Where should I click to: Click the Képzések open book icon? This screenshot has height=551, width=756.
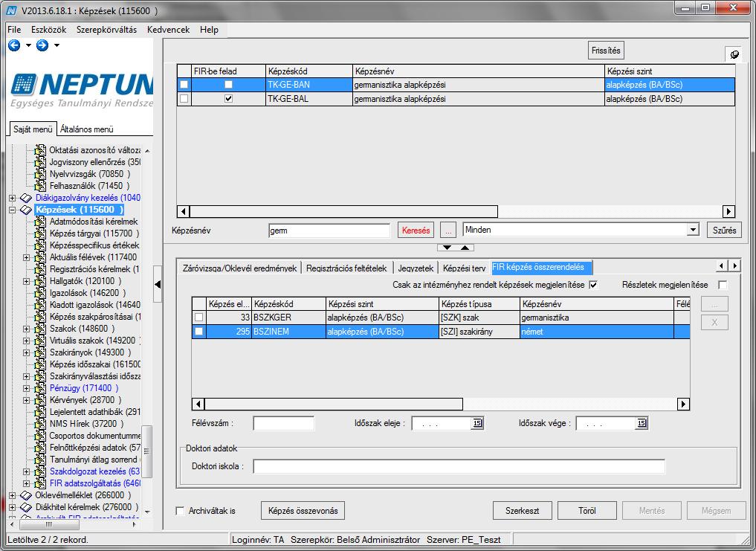(26, 210)
